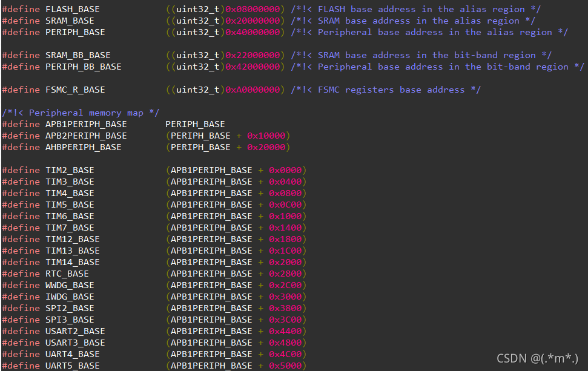The image size is (588, 371).
Task: Click the AHBPERIPH_BASE define name
Action: pos(83,147)
